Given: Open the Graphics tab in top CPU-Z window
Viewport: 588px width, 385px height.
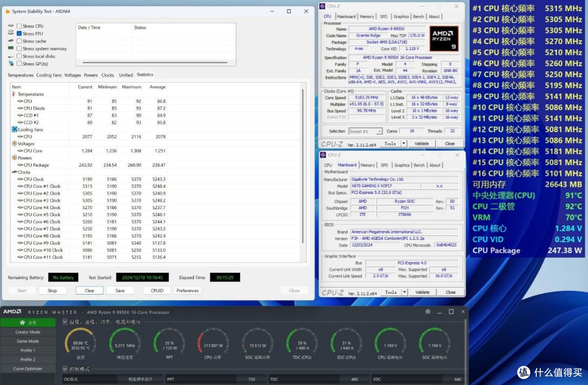Looking at the screenshot, I should pyautogui.click(x=401, y=16).
